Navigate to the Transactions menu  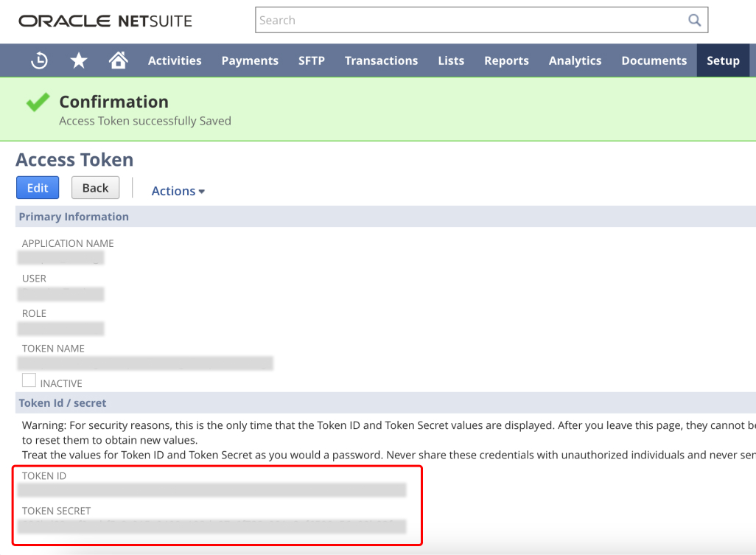click(381, 60)
